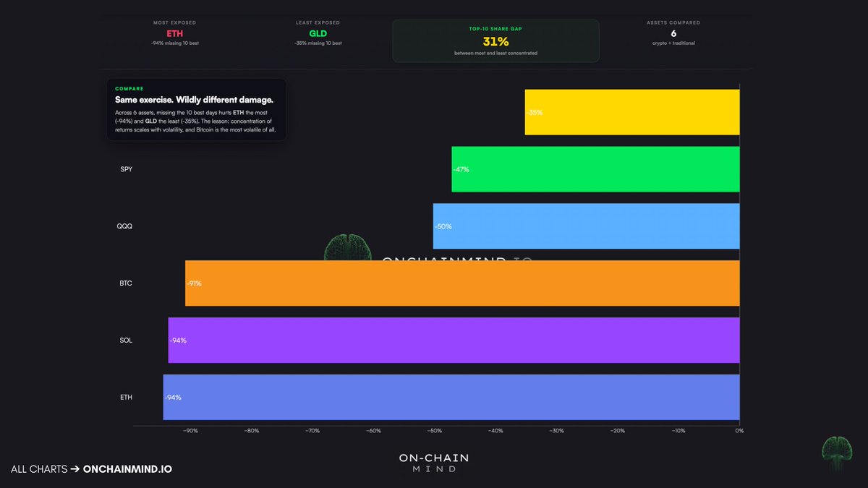Select the green SPY bar
868x488 pixels.
pos(596,169)
